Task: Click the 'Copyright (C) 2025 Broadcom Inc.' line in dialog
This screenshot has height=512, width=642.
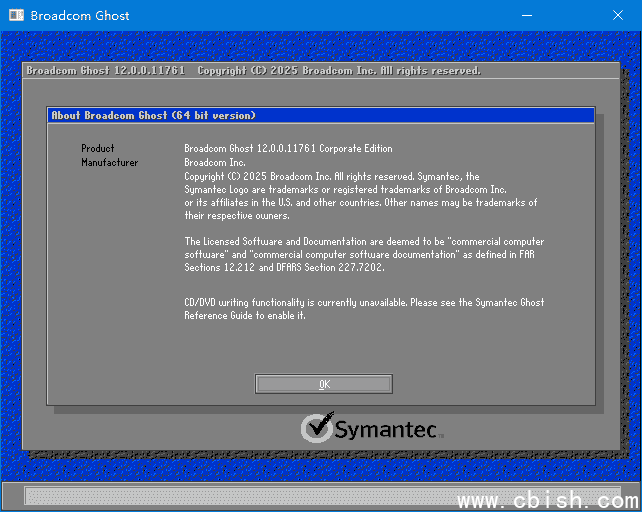Action: tap(332, 177)
